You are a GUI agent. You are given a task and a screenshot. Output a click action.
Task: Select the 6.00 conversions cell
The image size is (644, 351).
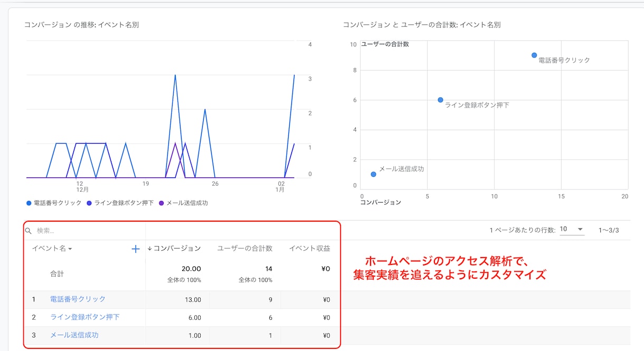pyautogui.click(x=195, y=318)
